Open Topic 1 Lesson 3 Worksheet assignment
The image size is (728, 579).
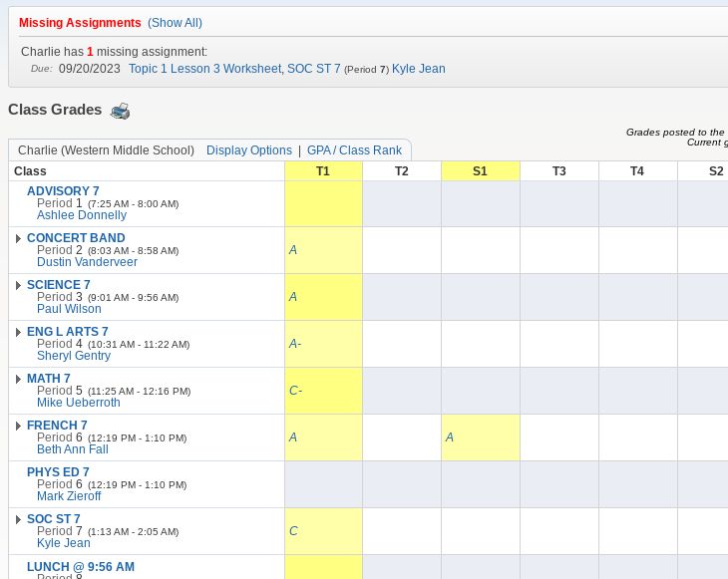coord(204,69)
